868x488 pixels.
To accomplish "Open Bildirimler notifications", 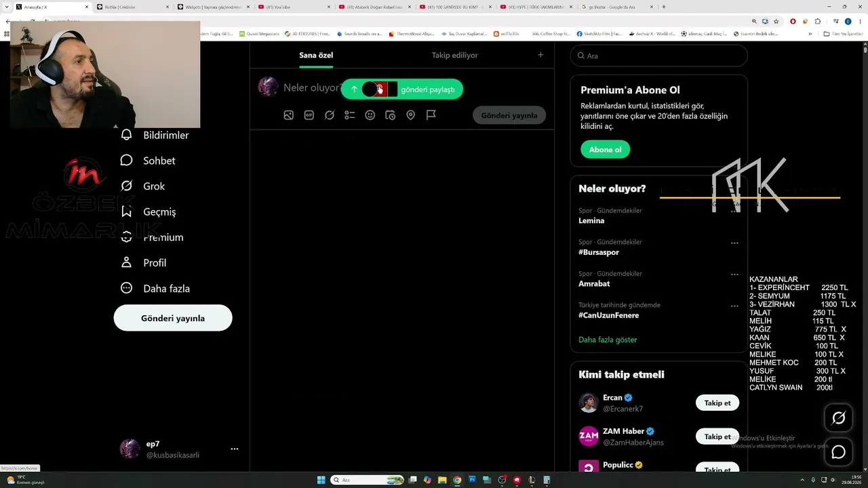I will click(155, 135).
